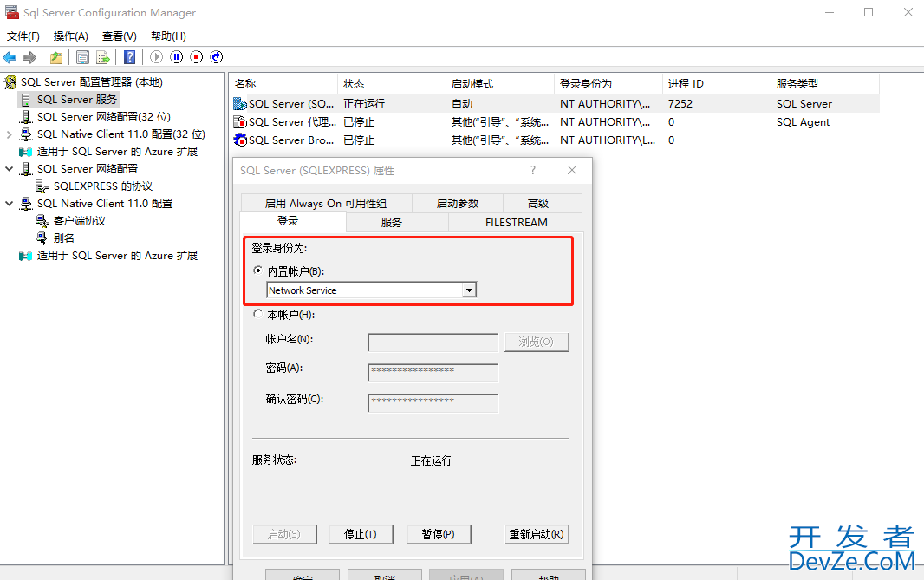Click the Back arrow in toolbar
Viewport: 924px width, 580px height.
[10, 57]
